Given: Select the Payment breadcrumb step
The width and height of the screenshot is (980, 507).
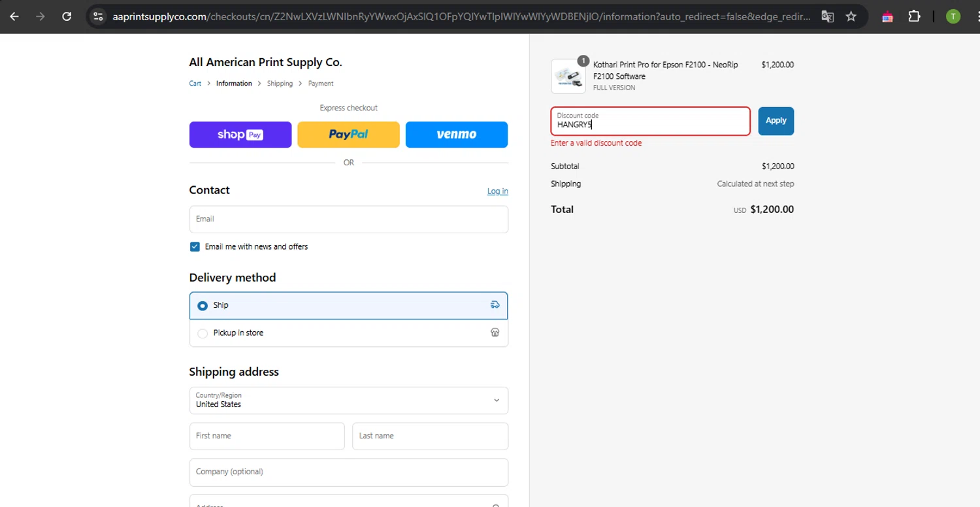Looking at the screenshot, I should [x=321, y=84].
